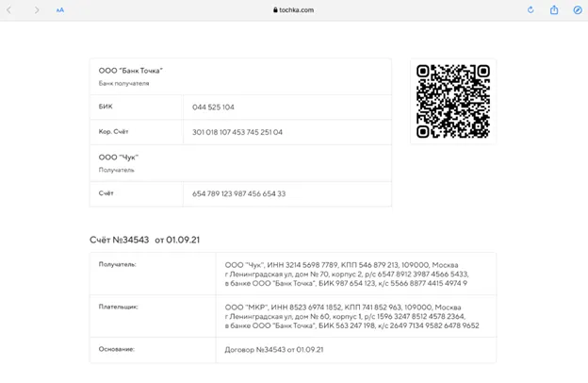Tap the compass icon in toolbar
Screen dimensions: 588x383
point(578,10)
